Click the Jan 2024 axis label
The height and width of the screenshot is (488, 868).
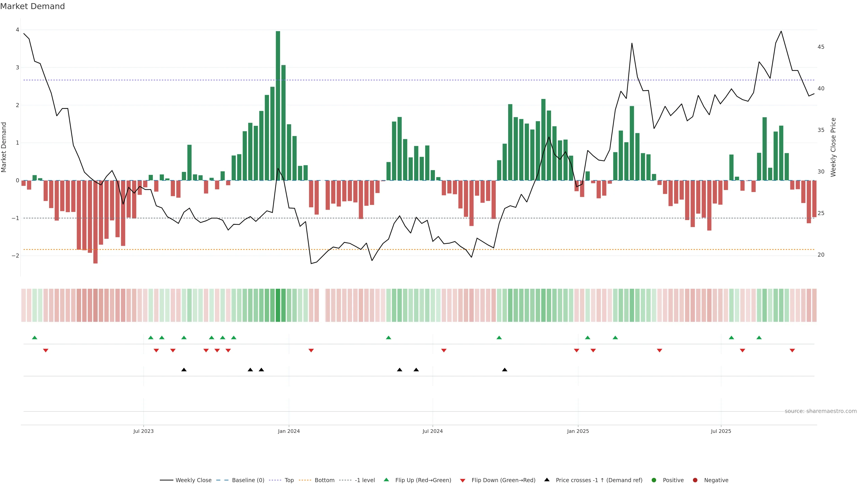289,431
